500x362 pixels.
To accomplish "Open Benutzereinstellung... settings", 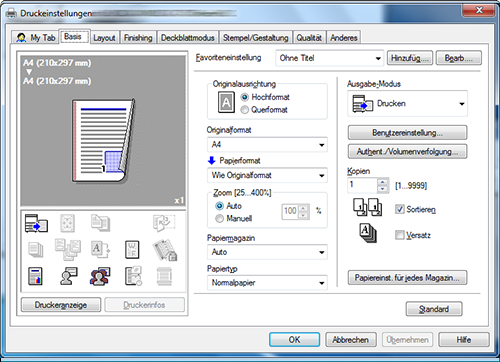I will click(407, 133).
